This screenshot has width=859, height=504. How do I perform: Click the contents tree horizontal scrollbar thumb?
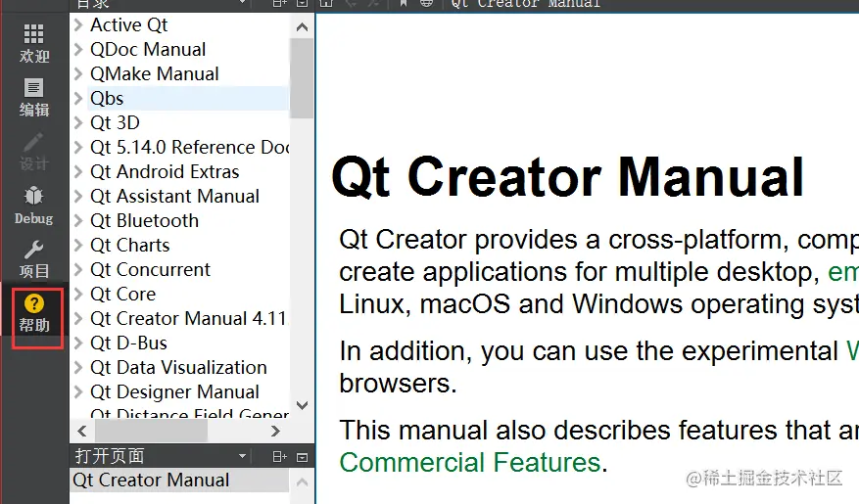click(152, 432)
